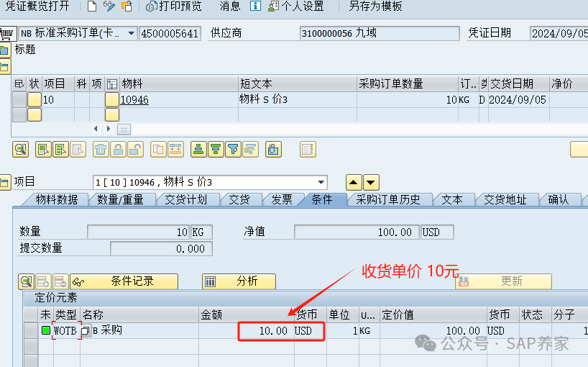Click the previous item up arrow
The width and height of the screenshot is (588, 367).
coord(353,183)
